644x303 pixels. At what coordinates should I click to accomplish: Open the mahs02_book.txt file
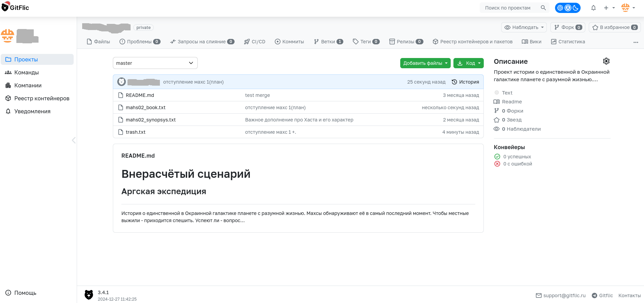pos(146,107)
